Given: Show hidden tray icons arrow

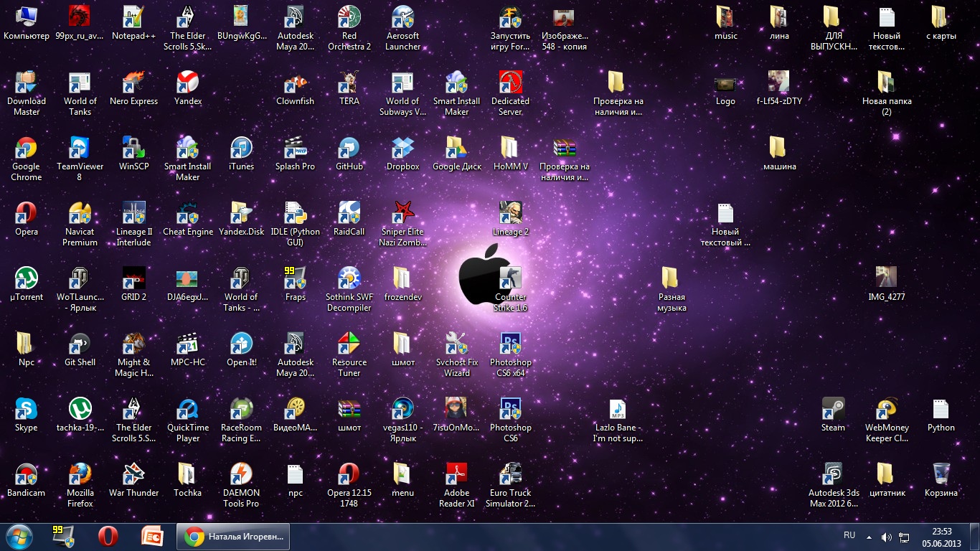Looking at the screenshot, I should pos(870,537).
